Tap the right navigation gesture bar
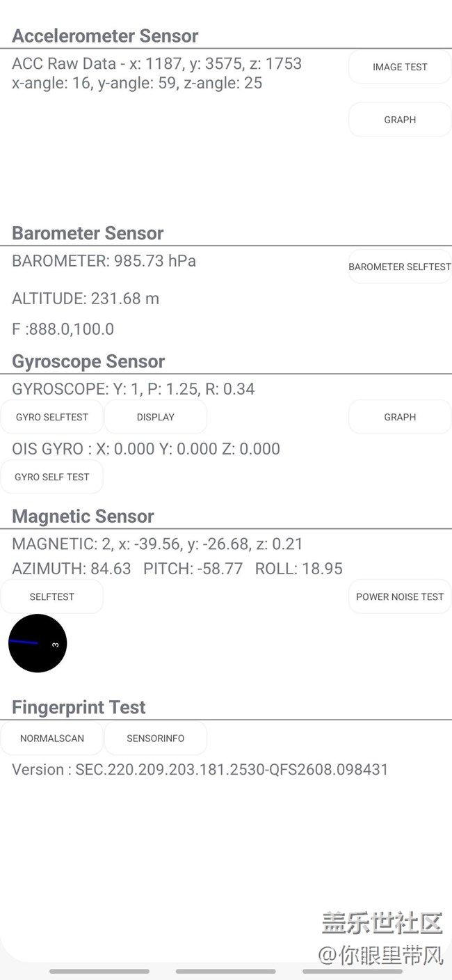Screen dimensions: 452x980 pos(353,971)
